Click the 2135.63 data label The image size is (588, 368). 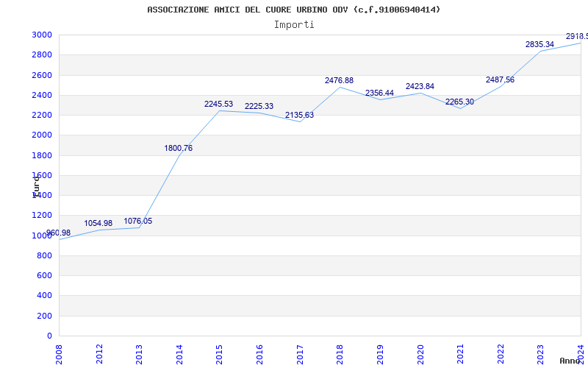[299, 115]
